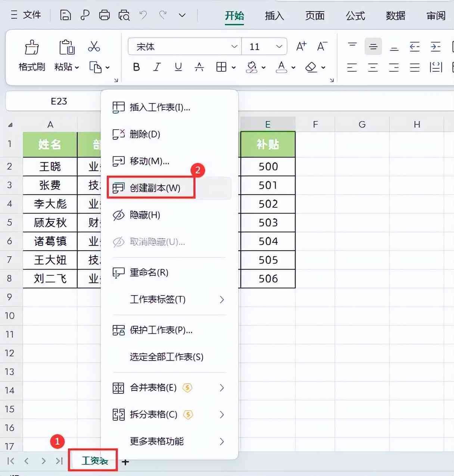This screenshot has height=476, width=454.
Task: Add a new sheet with plus icon
Action: (x=125, y=462)
